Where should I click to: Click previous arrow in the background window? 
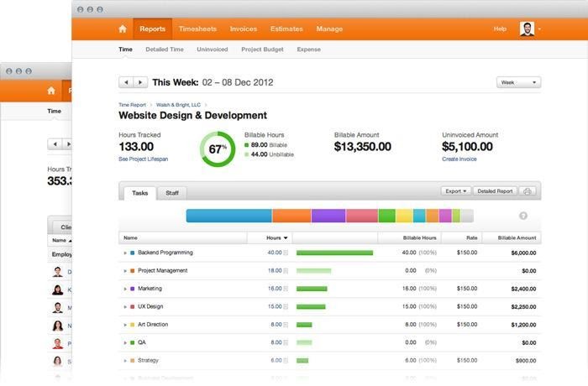55,144
